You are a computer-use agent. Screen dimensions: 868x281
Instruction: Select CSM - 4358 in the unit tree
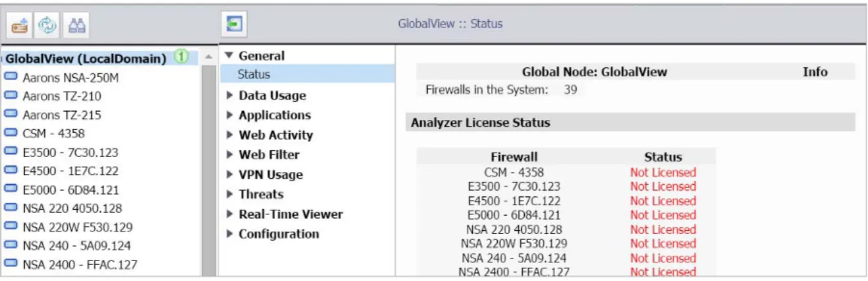[x=53, y=133]
